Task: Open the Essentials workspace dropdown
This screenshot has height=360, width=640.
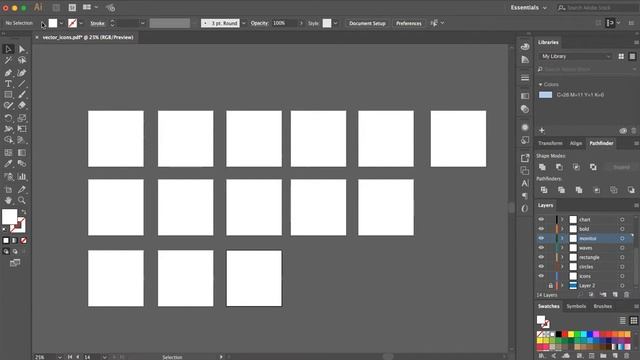Action: (528, 8)
